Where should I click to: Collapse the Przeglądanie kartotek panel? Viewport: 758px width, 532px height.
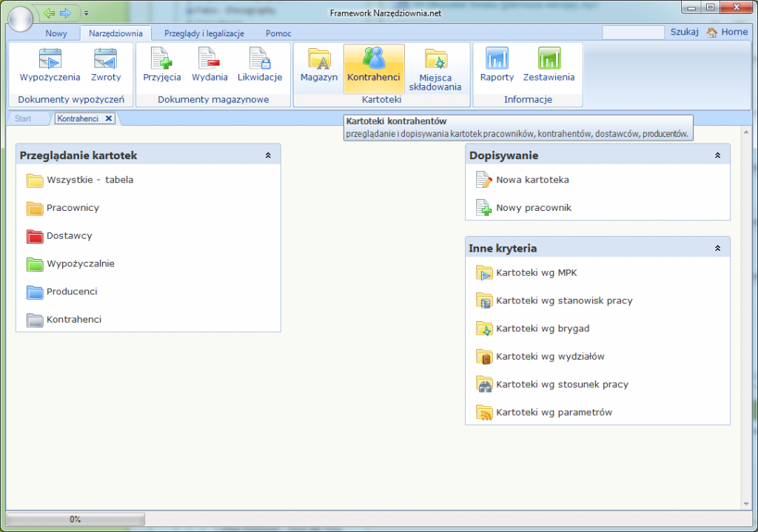[x=268, y=155]
